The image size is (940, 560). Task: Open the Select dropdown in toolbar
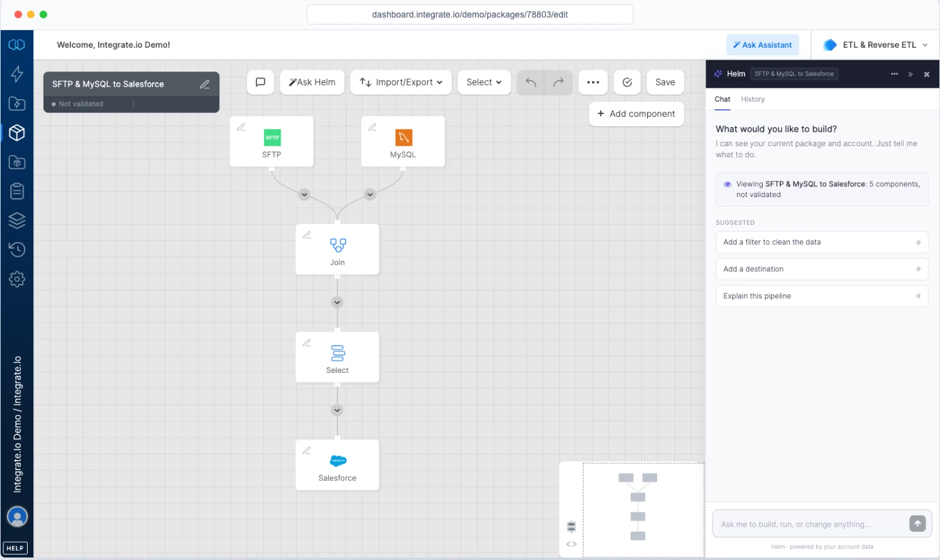point(484,82)
